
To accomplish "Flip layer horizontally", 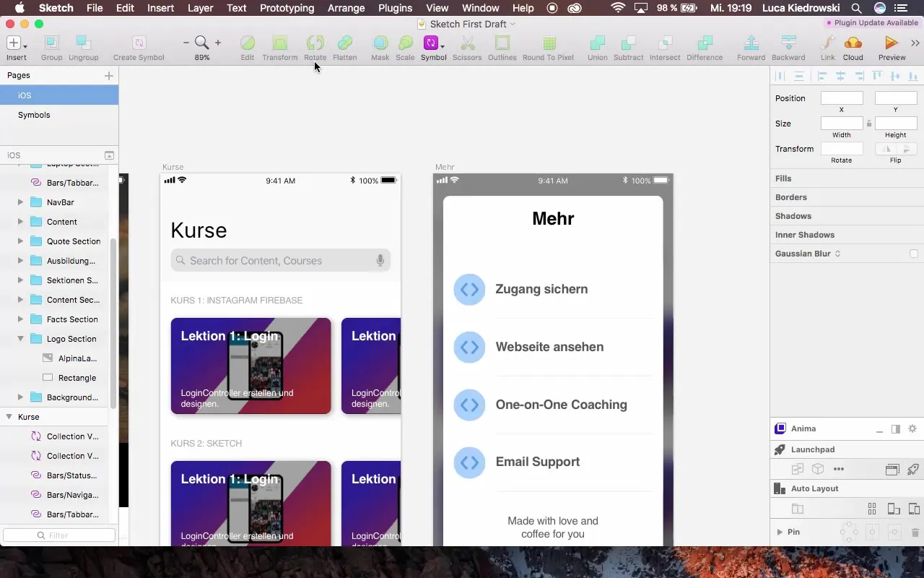I will [886, 149].
